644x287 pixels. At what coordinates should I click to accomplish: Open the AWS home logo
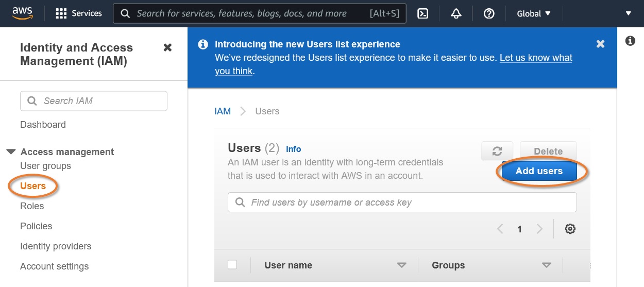click(23, 13)
